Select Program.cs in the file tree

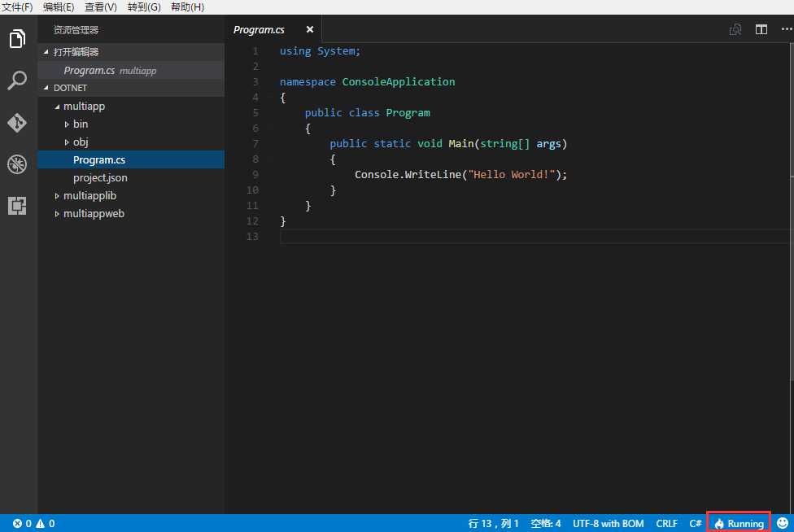click(131, 160)
